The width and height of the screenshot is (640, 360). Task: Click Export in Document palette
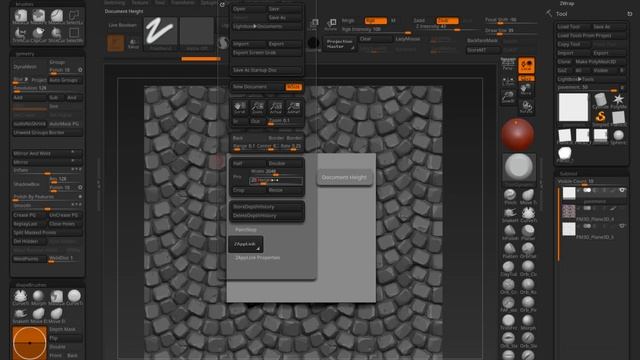[285, 44]
